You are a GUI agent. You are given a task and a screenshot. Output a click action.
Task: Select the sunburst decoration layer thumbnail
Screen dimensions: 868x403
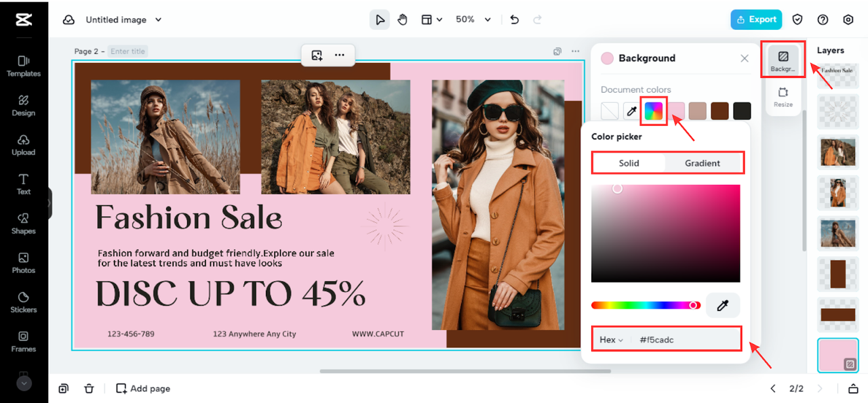click(837, 112)
